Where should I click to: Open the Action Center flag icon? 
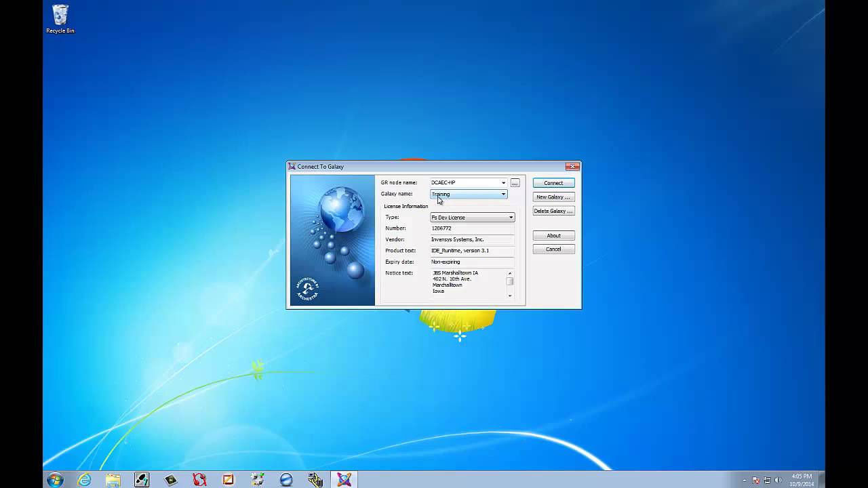756,480
